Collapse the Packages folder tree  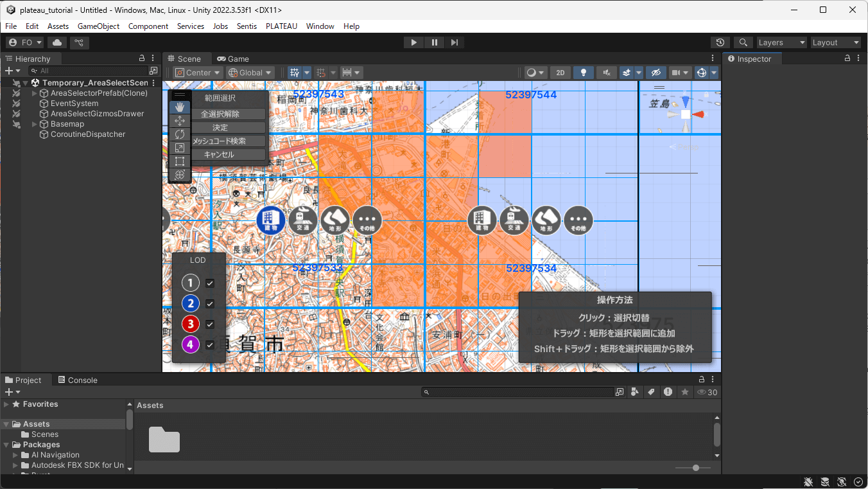6,445
